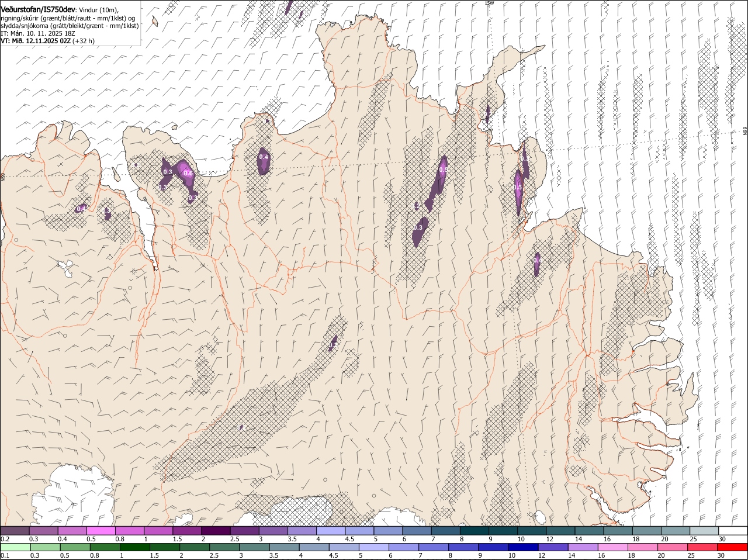The height and width of the screenshot is (560, 748).
Task: Choose the teal 10 swatch in upper legend row
Action: coord(532,530)
